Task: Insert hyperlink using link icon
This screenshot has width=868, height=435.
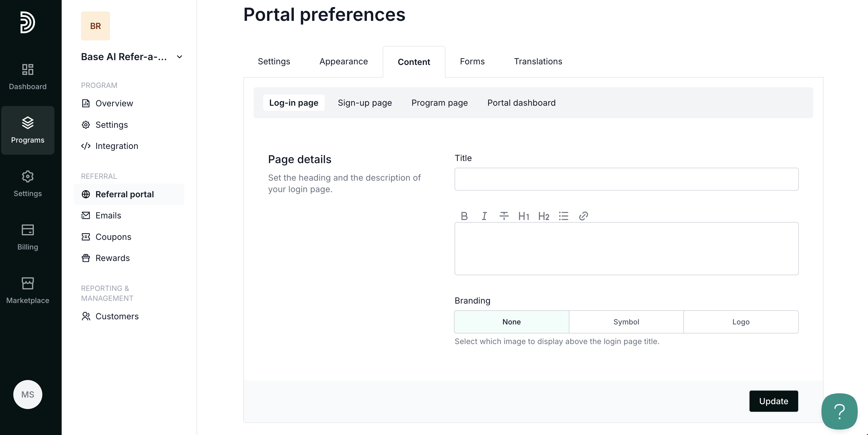Action: pyautogui.click(x=583, y=216)
